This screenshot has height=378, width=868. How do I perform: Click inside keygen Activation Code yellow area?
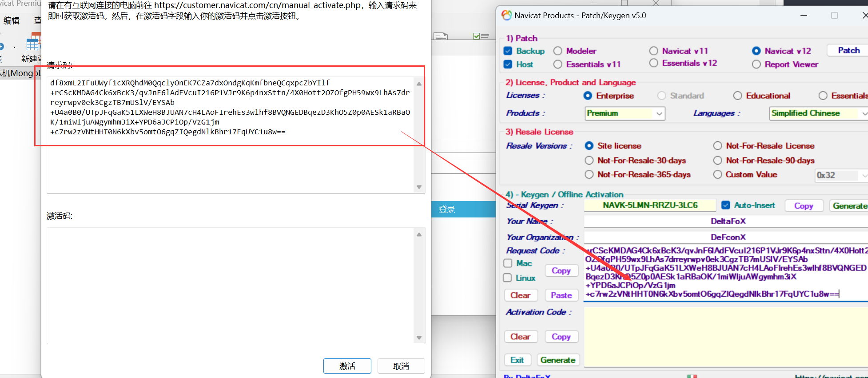tap(726, 337)
